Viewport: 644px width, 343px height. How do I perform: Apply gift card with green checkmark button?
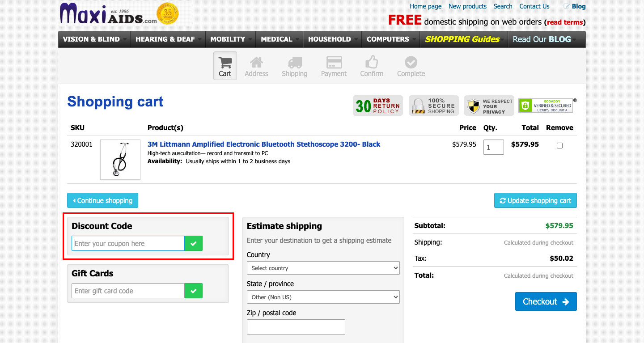pyautogui.click(x=194, y=291)
